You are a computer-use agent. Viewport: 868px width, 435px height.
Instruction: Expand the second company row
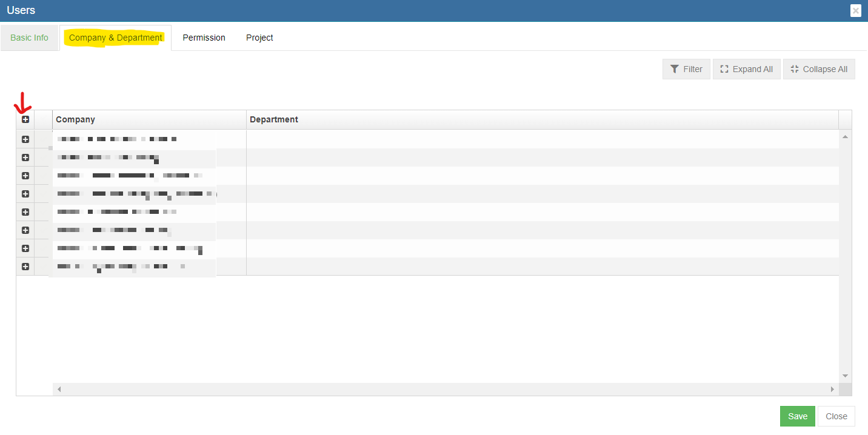pos(25,158)
